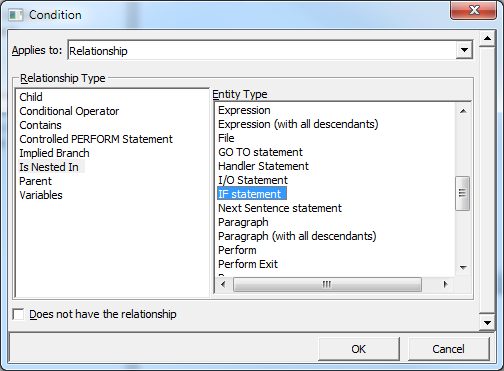The height and width of the screenshot is (371, 504).
Task: Click Entity Type horizontal scrollbar thumb
Action: pyautogui.click(x=327, y=285)
